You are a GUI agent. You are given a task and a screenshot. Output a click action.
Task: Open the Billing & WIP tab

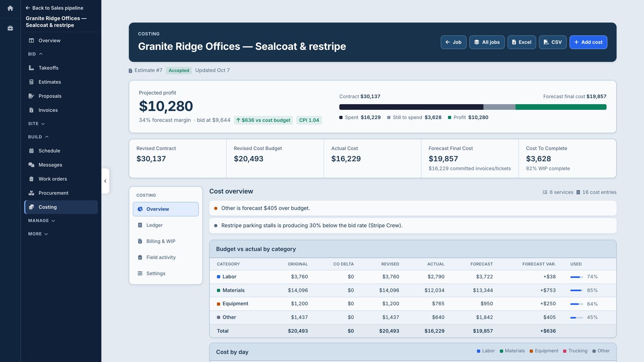pyautogui.click(x=166, y=241)
